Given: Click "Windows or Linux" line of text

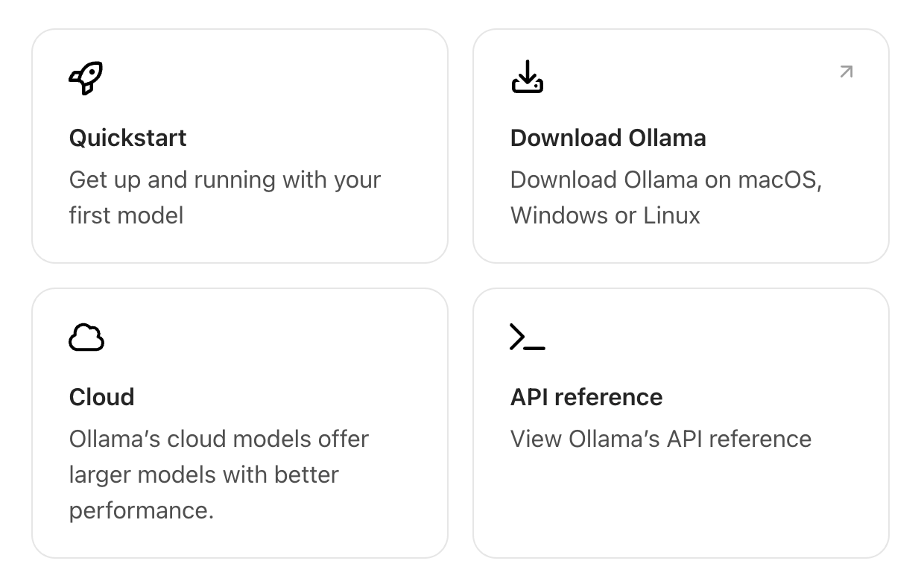Looking at the screenshot, I should [605, 216].
